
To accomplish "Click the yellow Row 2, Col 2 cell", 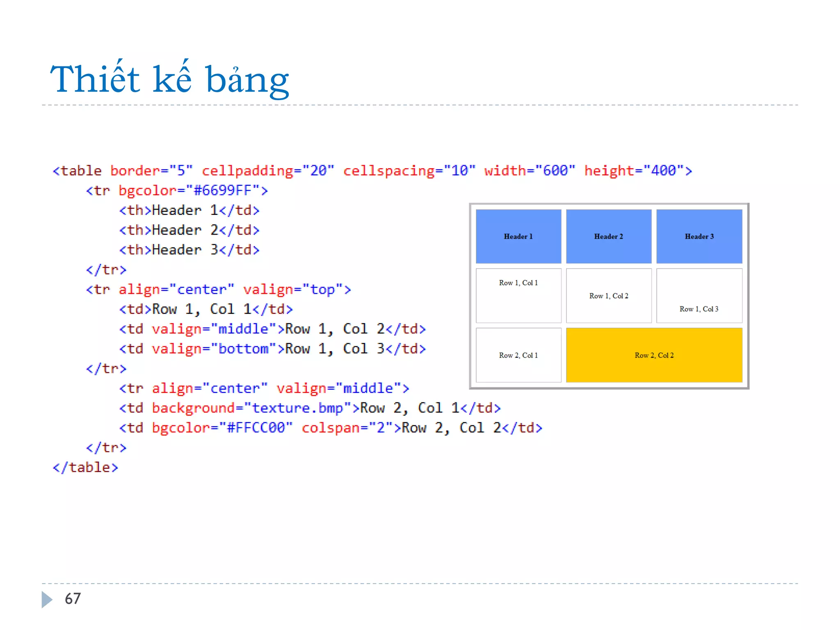I will [x=654, y=355].
